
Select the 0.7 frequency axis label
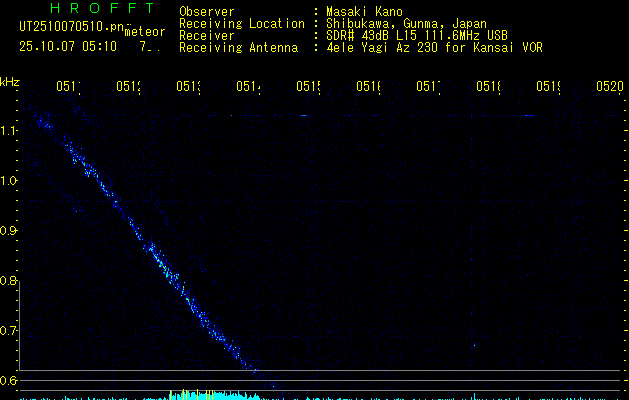[x=9, y=331]
